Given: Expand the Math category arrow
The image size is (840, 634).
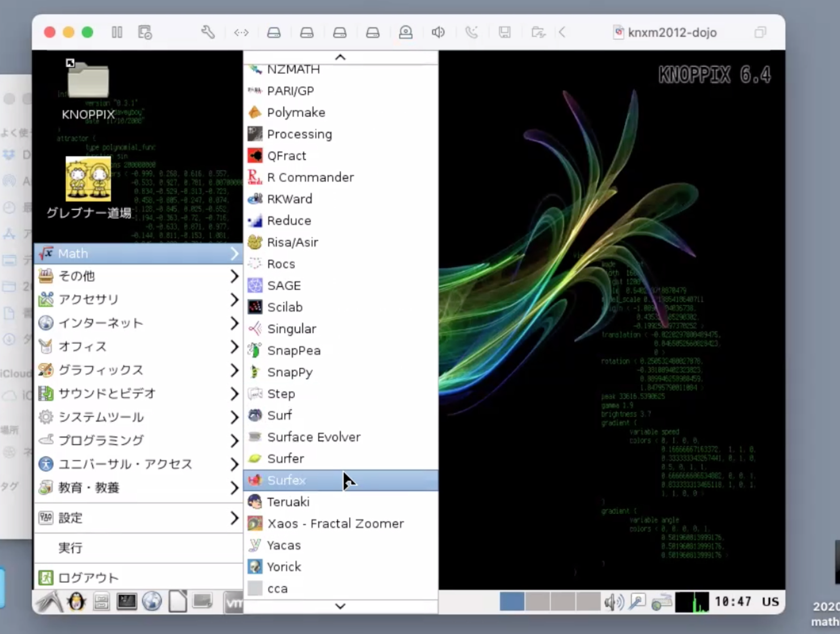Looking at the screenshot, I should click(234, 253).
